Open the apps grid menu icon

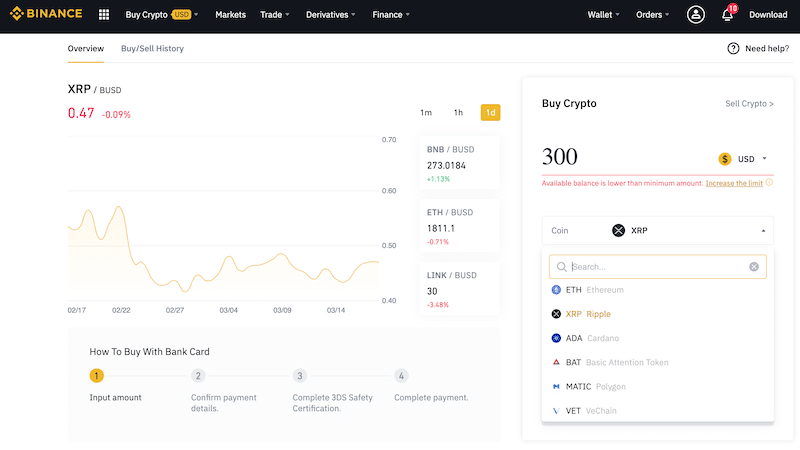tap(104, 15)
